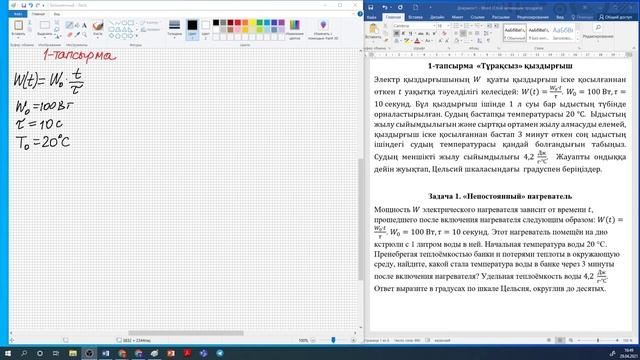Screen dimensions: 640x360
Task: Click the Undo icon in Word title bar
Action: coord(384,7)
